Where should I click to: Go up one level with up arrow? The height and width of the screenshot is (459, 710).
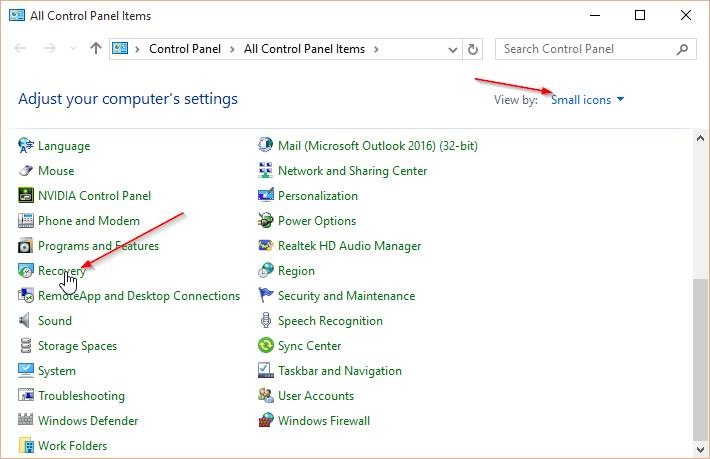(x=96, y=48)
